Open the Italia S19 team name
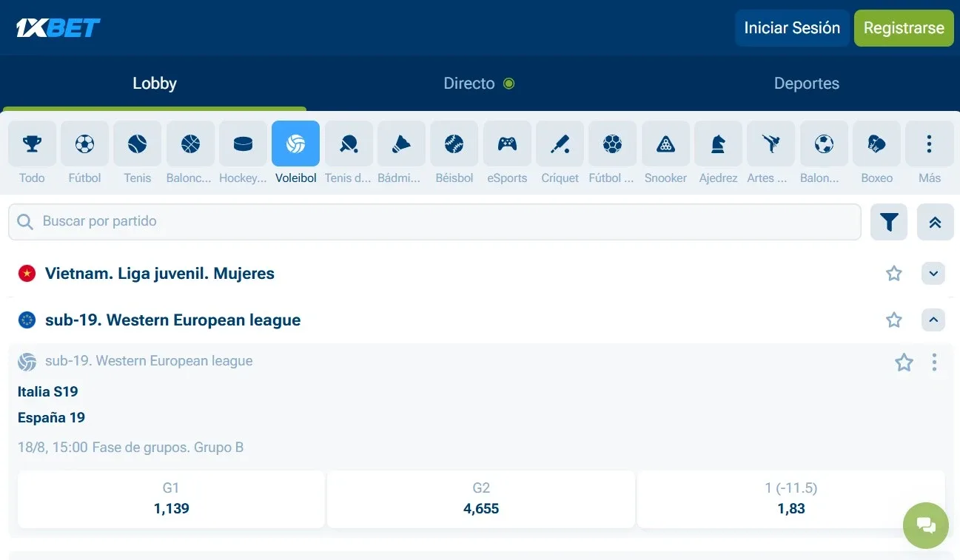Screen dimensions: 960x560 point(47,392)
